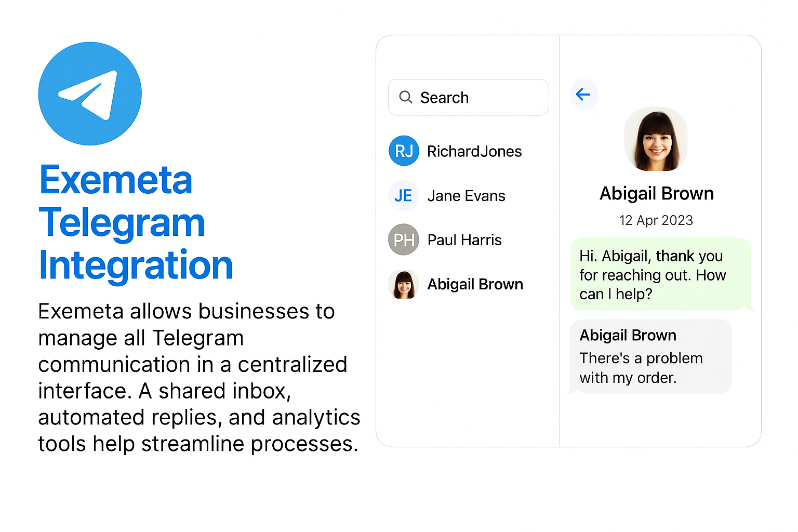Click the Abigail Brown chat header name

coord(657,193)
